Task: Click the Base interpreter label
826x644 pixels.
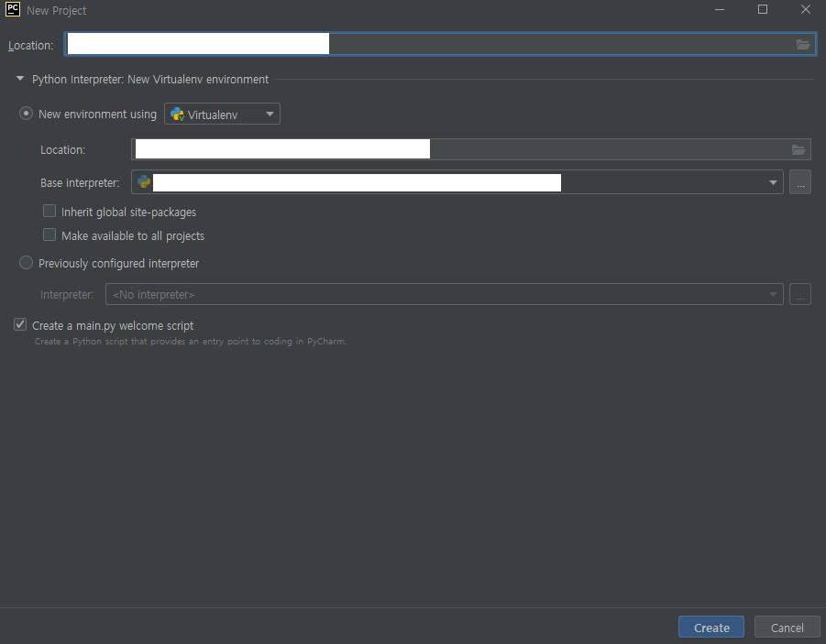Action: click(x=80, y=182)
